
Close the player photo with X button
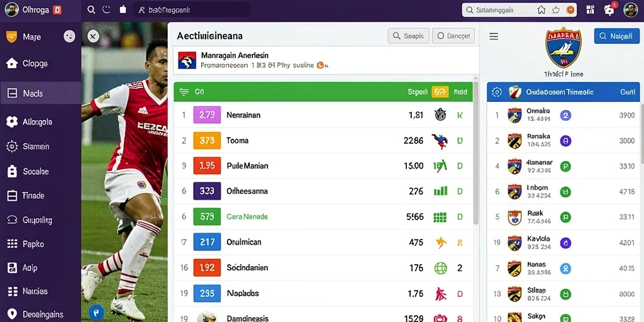[93, 36]
